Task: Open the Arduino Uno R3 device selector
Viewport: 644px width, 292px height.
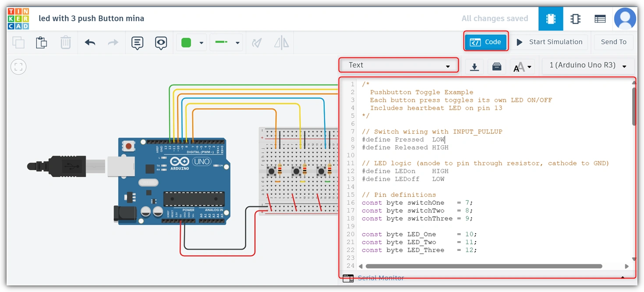Action: coord(588,65)
